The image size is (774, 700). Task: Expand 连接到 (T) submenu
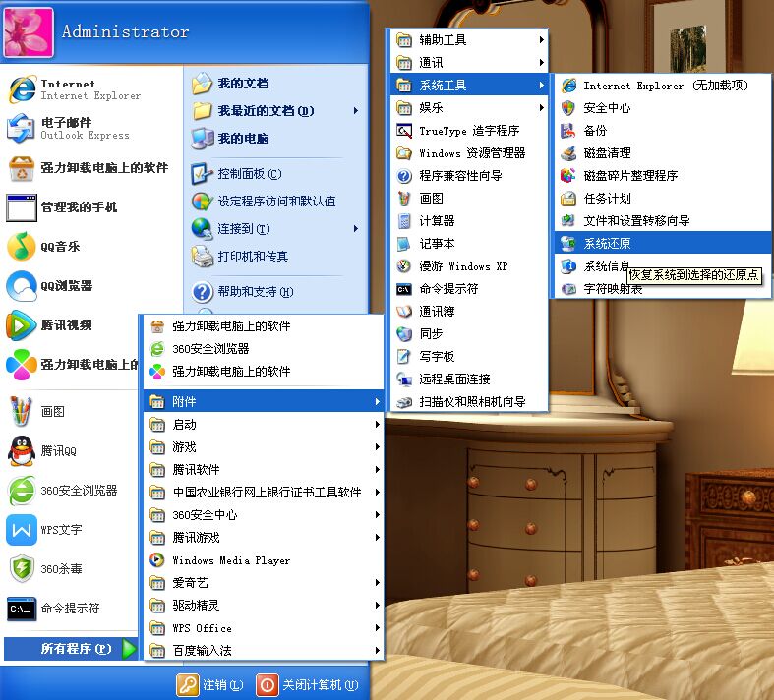click(x=275, y=229)
